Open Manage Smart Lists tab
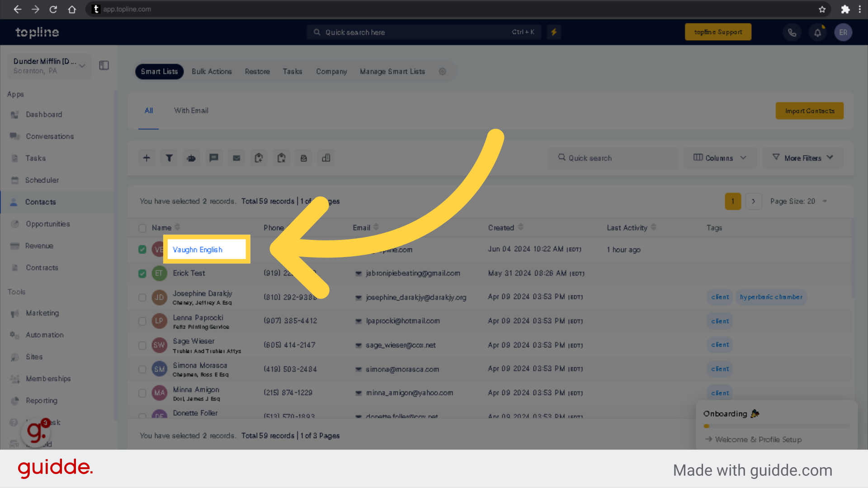The width and height of the screenshot is (868, 488). (392, 71)
